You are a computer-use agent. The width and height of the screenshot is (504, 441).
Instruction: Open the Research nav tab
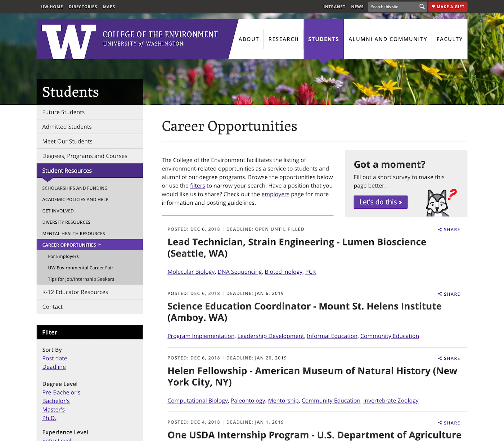[x=283, y=39]
